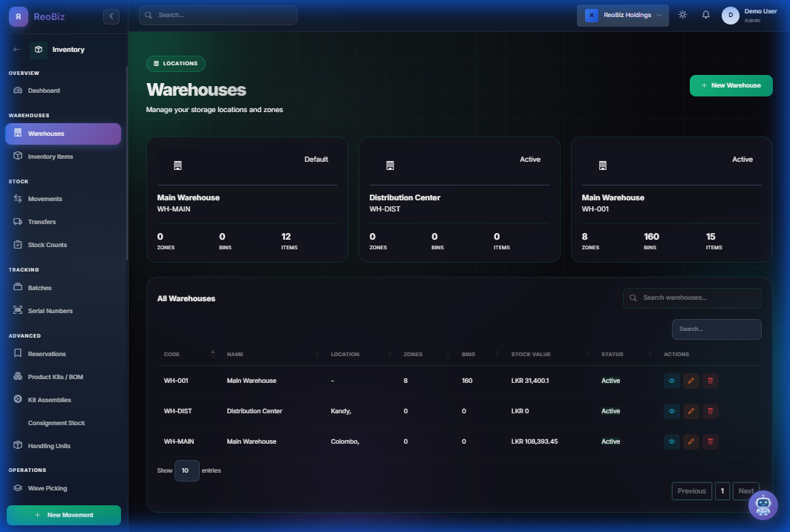
Task: Click the New Movement button
Action: click(64, 515)
